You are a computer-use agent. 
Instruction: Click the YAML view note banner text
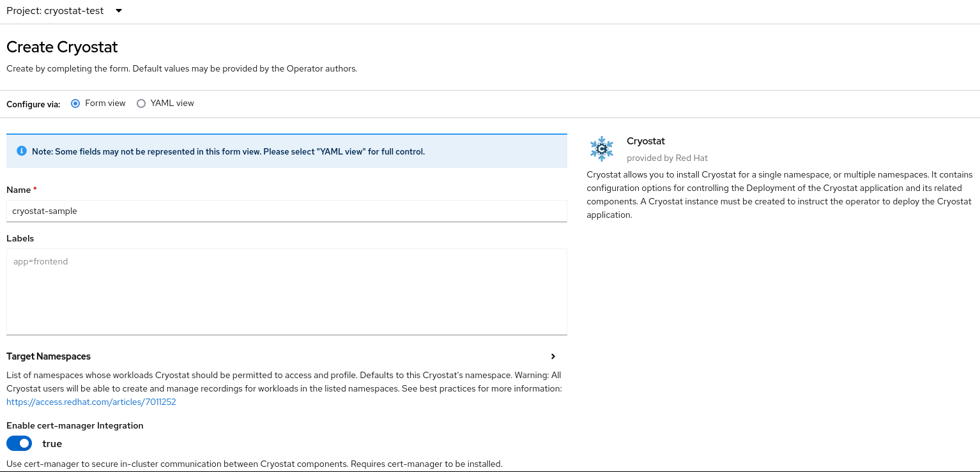228,151
